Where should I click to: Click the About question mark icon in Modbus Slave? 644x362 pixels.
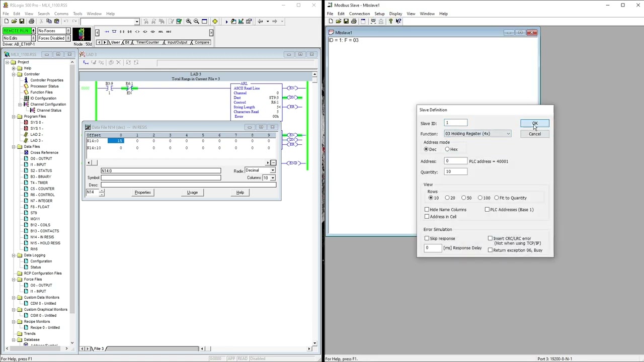click(x=390, y=21)
